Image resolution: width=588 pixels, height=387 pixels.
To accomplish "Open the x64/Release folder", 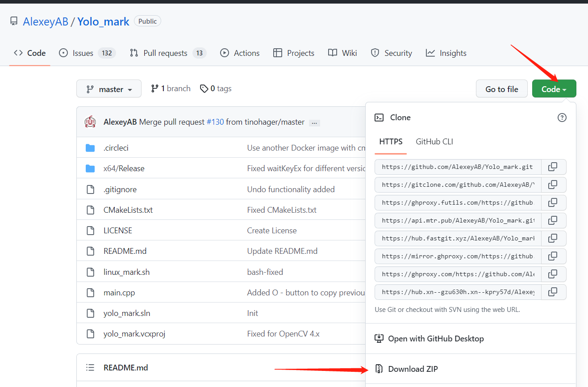I will [124, 168].
